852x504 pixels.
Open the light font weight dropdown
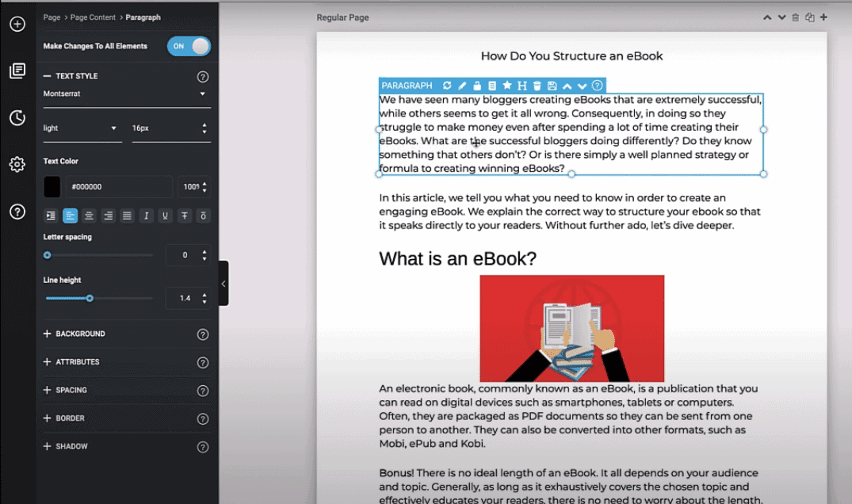82,128
